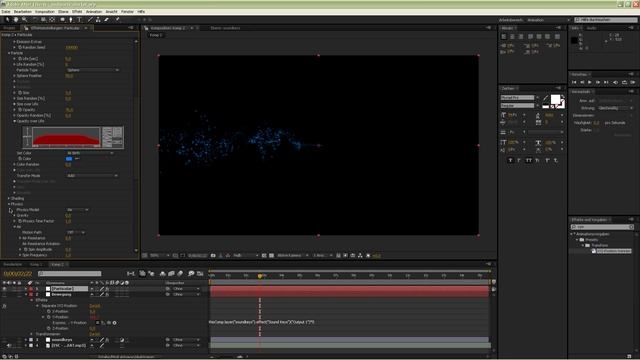This screenshot has width=640, height=360.
Task: Take a snapshot in the composition viewer
Action: coord(213,256)
